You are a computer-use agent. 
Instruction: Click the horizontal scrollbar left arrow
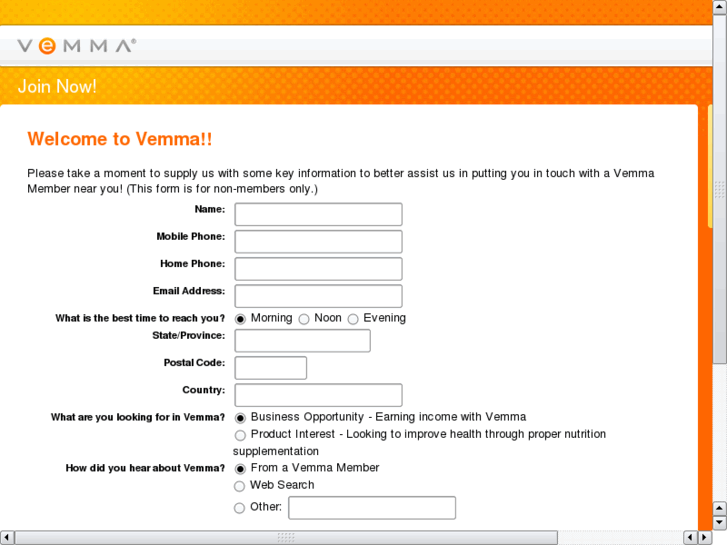pos(6,538)
